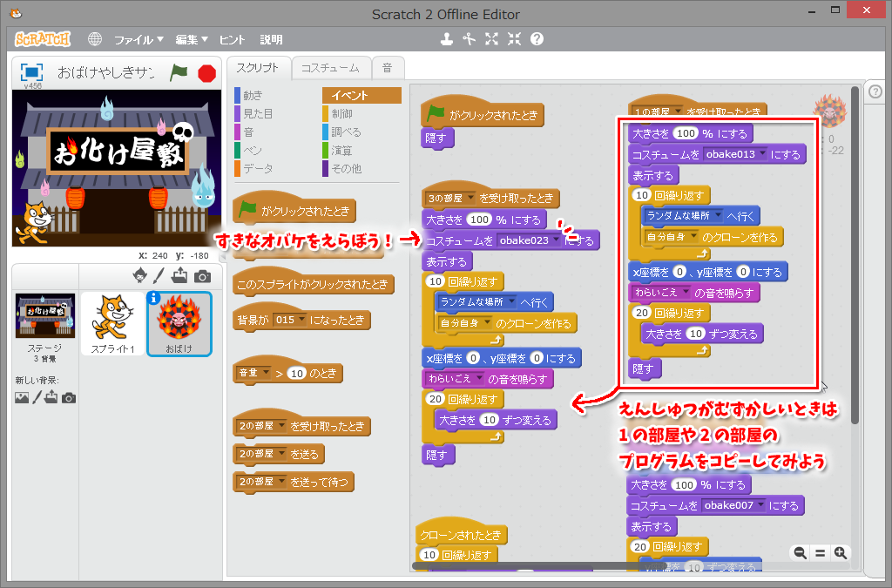Open info button on おばけ sprite
Viewport: 892px width, 588px height.
153,298
